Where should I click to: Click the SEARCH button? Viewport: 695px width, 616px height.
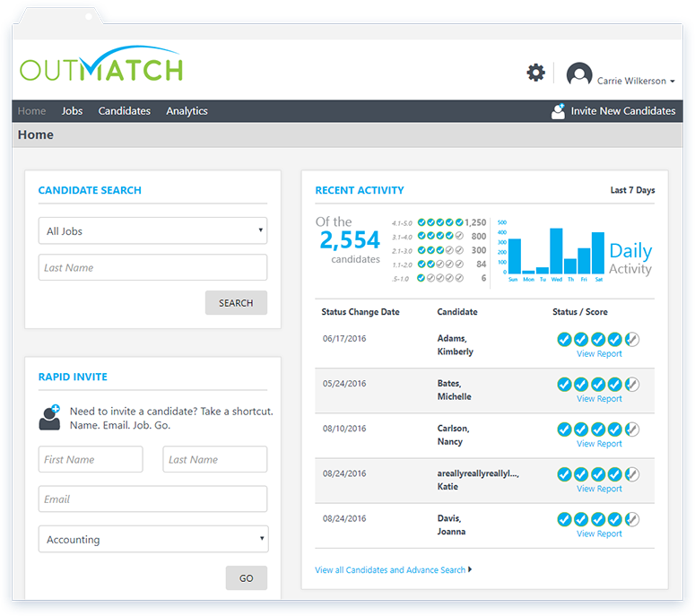pos(236,303)
